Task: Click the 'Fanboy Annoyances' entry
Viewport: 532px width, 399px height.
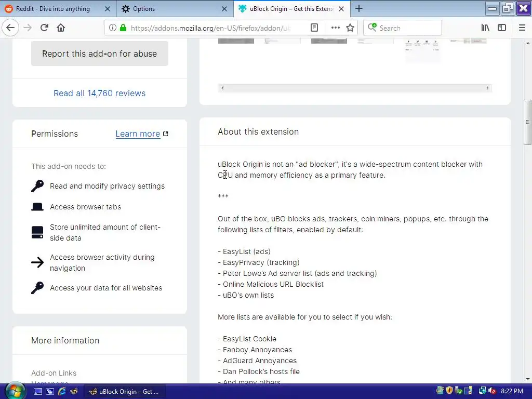Action: coord(257,350)
